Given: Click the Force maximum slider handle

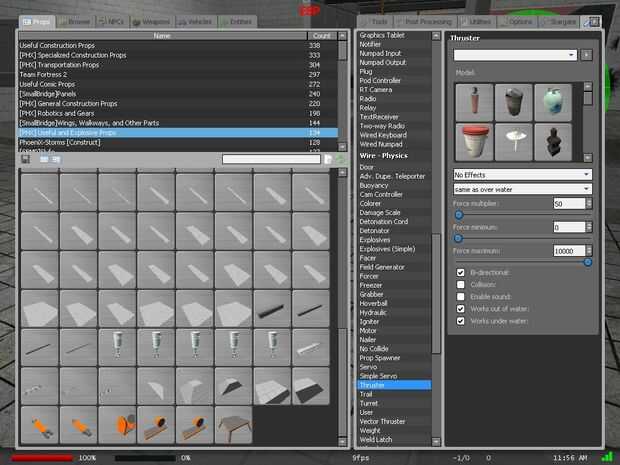Looking at the screenshot, I should (588, 262).
